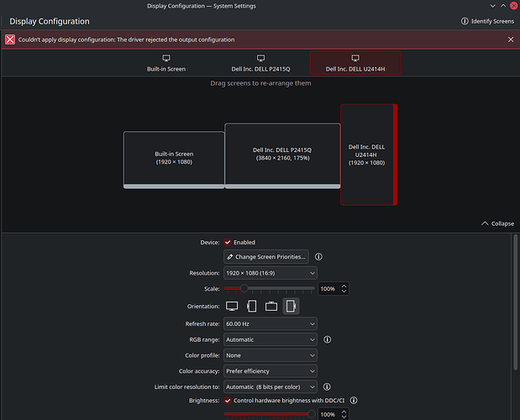Select the 90° counterclockwise orientation icon
This screenshot has width=520, height=420.
click(291, 307)
